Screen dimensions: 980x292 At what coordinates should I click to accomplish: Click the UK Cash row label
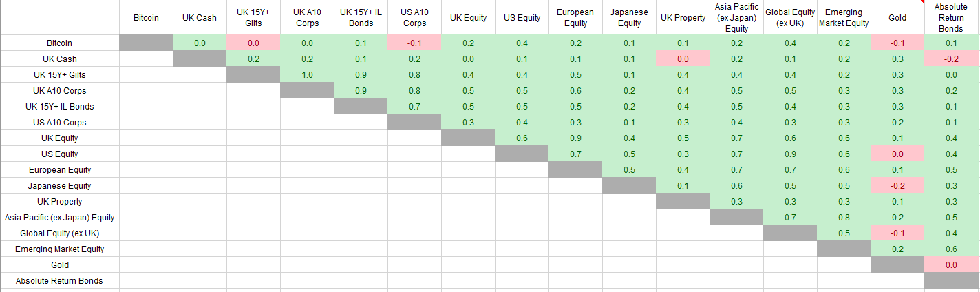[60, 59]
